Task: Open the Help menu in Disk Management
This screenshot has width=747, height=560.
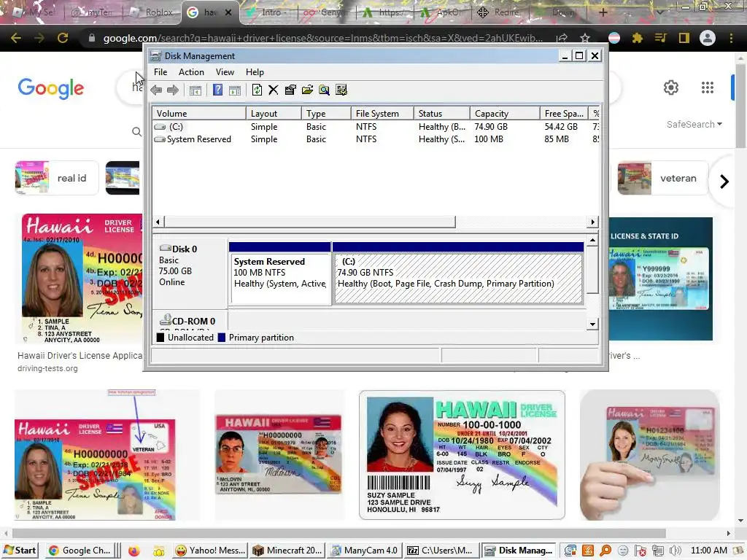Action: click(255, 72)
